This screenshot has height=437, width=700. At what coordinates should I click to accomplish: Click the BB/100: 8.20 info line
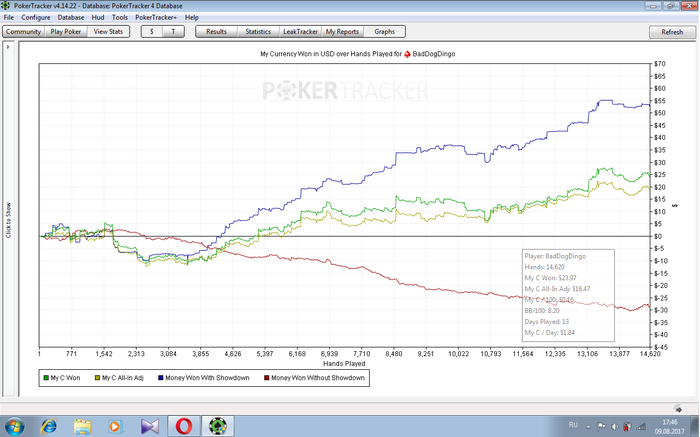click(542, 311)
